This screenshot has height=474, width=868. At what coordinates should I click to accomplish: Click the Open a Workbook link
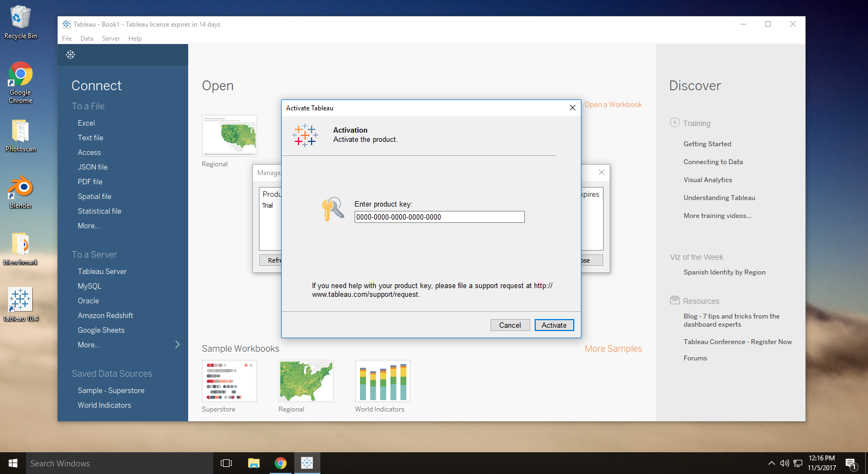[x=613, y=104]
